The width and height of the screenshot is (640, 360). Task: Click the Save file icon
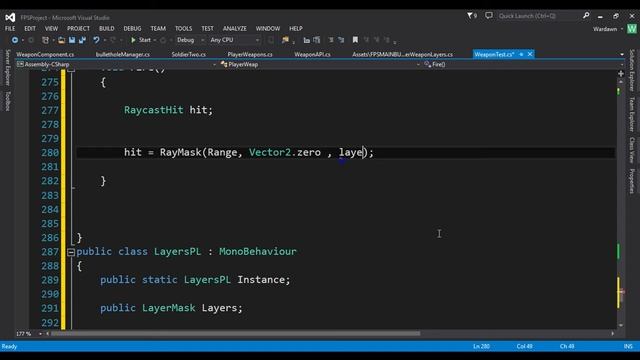(x=72, y=40)
